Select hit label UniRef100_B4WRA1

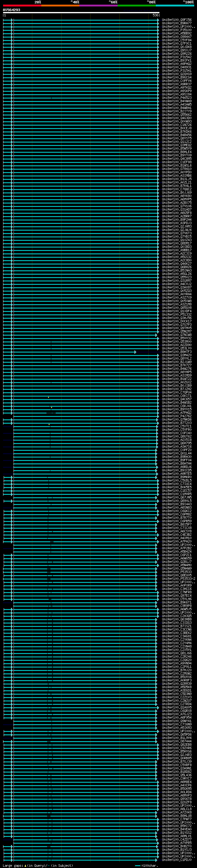pyautogui.click(x=176, y=108)
